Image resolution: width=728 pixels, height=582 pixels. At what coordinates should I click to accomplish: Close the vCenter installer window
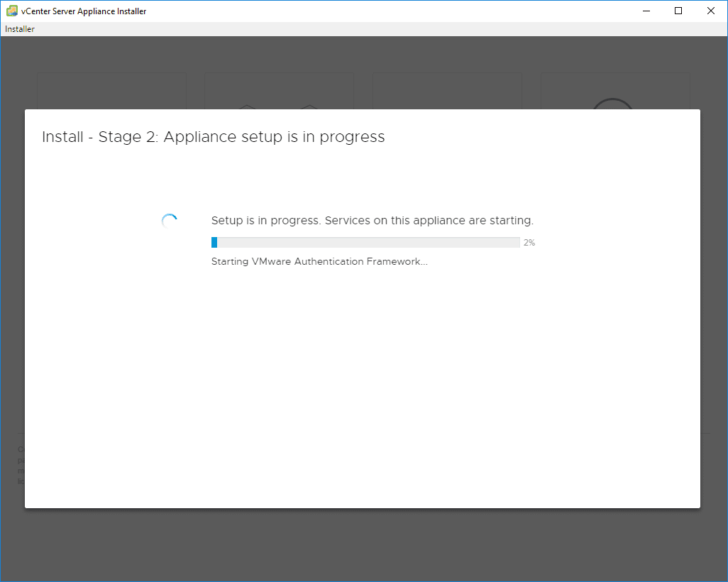point(711,11)
